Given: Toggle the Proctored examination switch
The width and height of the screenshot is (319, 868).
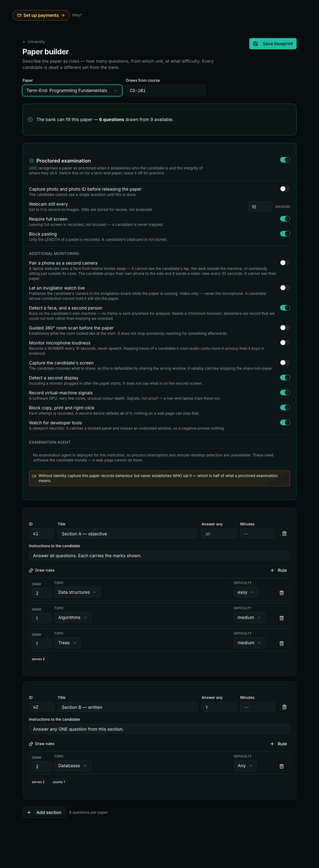Looking at the screenshot, I should [x=285, y=160].
